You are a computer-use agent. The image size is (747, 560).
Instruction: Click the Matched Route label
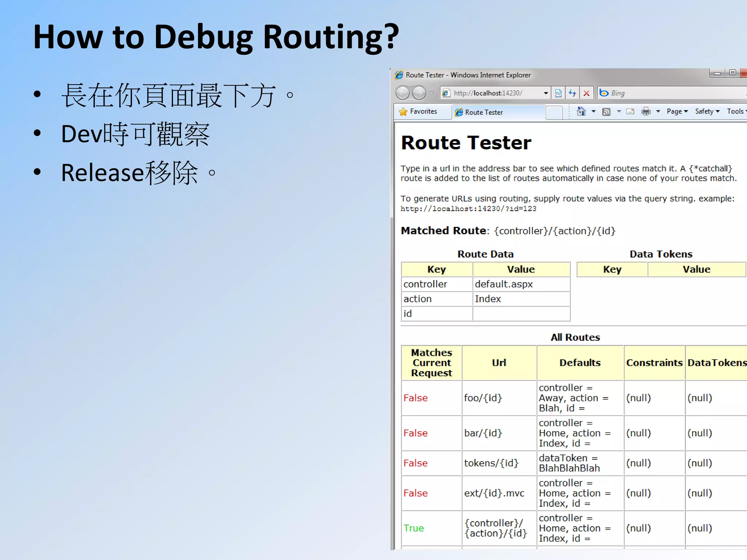point(444,230)
